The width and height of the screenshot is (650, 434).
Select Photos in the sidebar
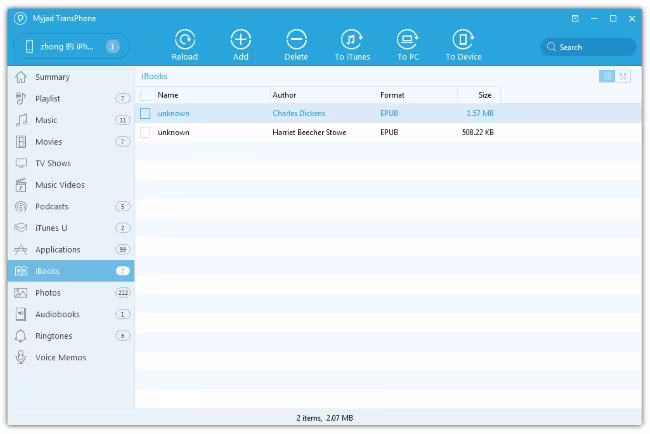click(x=71, y=293)
